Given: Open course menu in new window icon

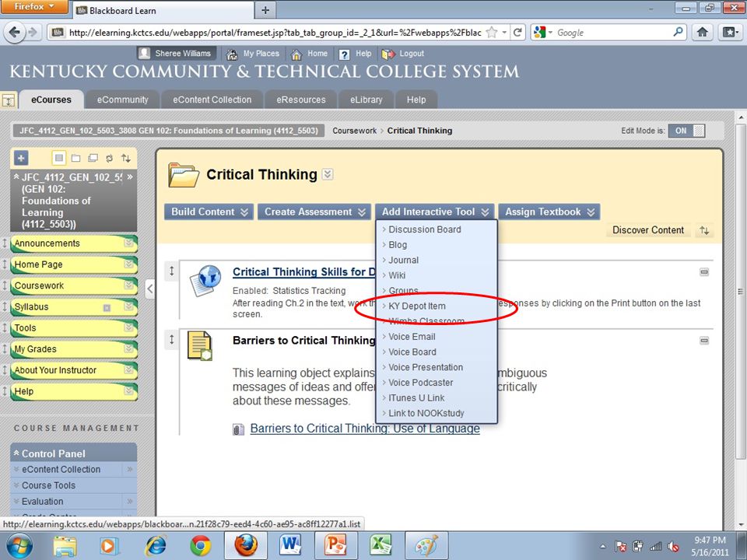Looking at the screenshot, I should coord(93,158).
